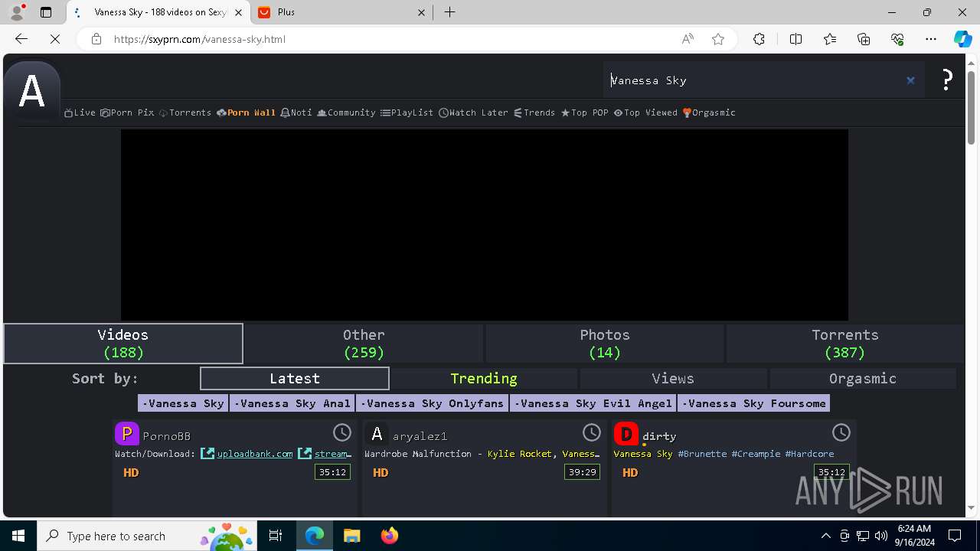Click the red D avatar icon
The height and width of the screenshot is (551, 980).
click(626, 434)
